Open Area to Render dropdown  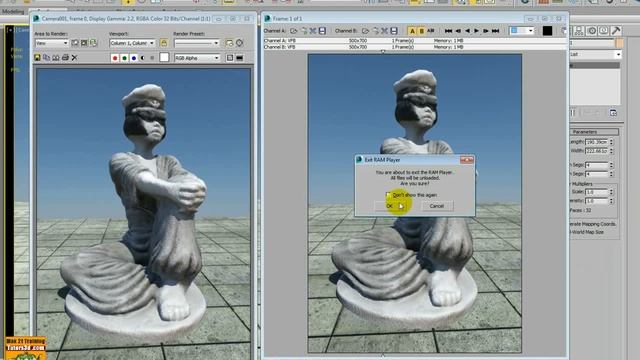[51, 43]
